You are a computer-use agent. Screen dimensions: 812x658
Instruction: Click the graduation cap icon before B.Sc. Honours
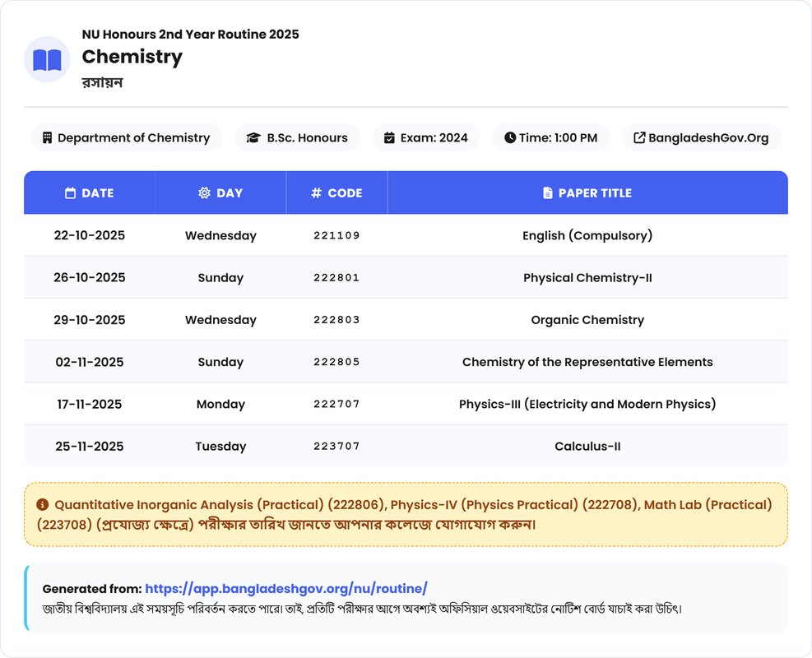(253, 137)
